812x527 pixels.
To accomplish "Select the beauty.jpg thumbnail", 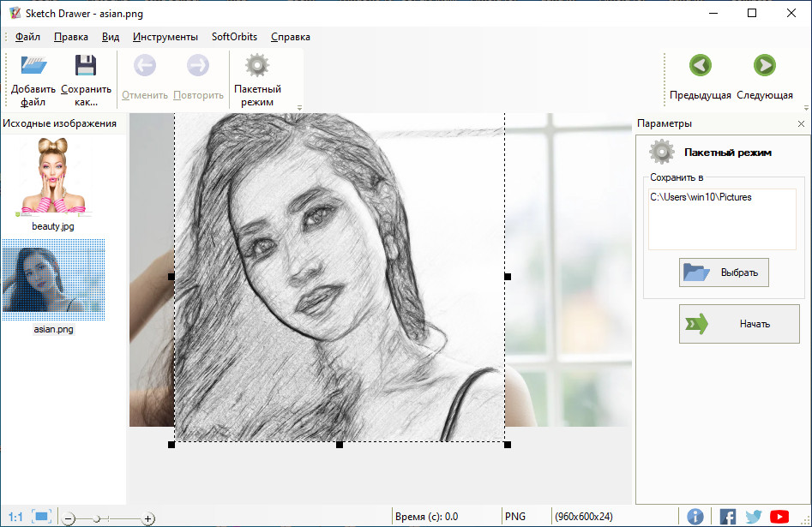I will coord(53,177).
